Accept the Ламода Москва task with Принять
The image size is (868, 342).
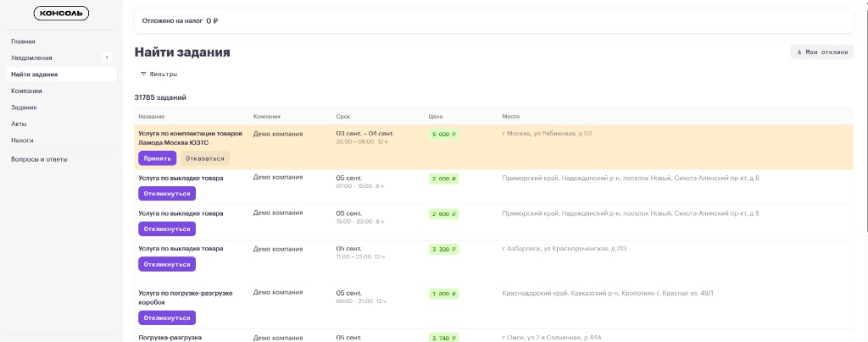[157, 158]
